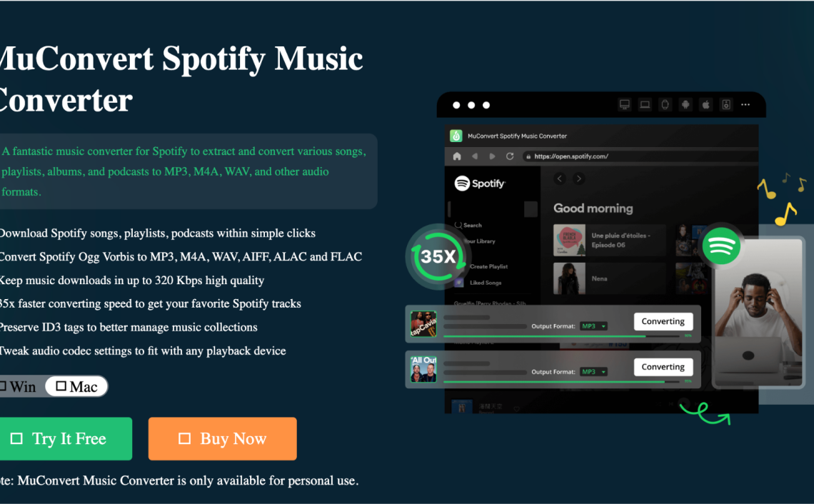814x504 pixels.
Task: Click the reload icon beside the URL
Action: click(510, 156)
